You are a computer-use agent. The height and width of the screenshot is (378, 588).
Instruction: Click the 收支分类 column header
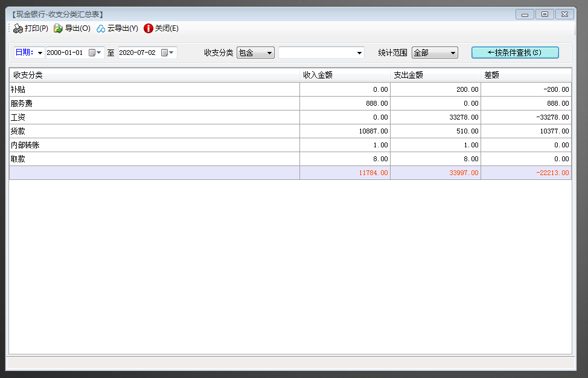[154, 75]
